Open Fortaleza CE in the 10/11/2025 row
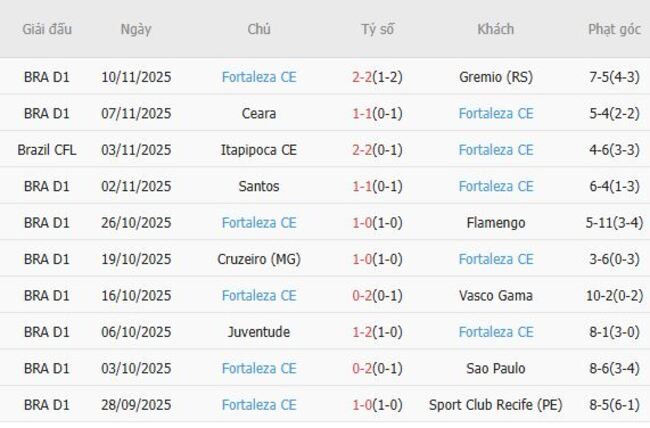650x428 pixels. click(259, 77)
